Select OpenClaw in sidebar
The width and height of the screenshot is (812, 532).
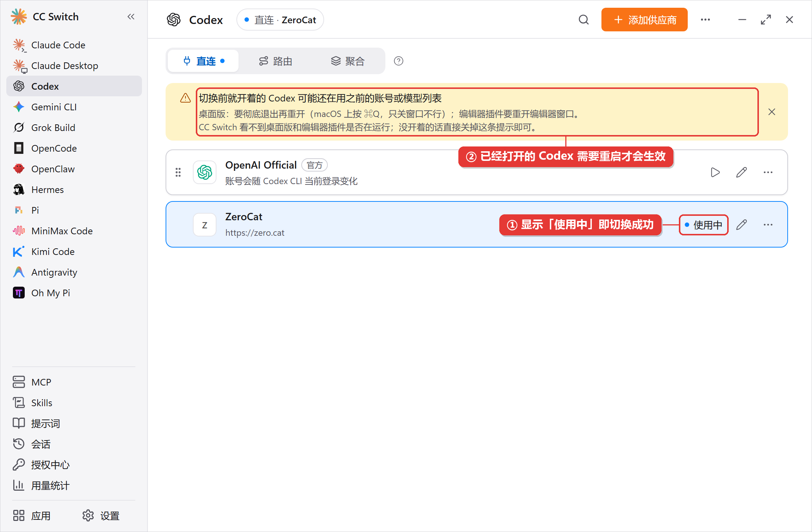click(x=74, y=169)
